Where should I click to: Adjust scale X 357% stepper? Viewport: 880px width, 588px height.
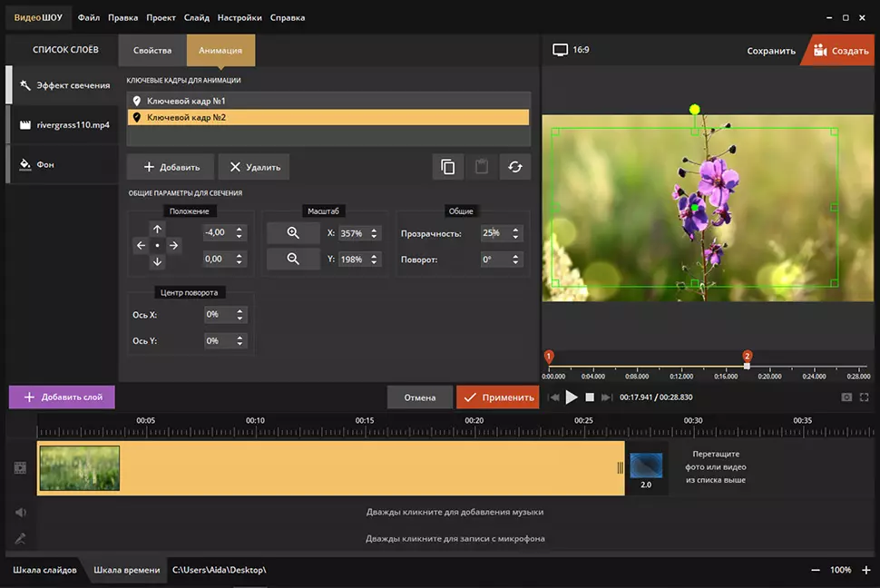[374, 233]
